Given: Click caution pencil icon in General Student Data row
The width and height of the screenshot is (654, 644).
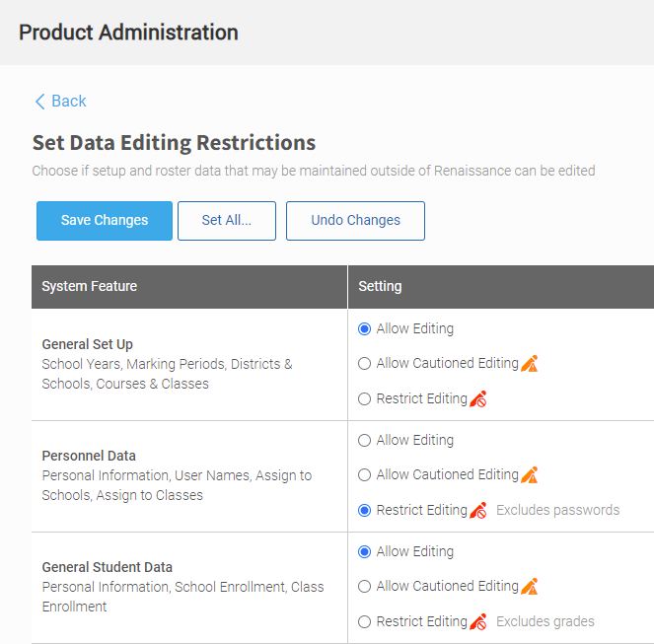Looking at the screenshot, I should pos(530,586).
